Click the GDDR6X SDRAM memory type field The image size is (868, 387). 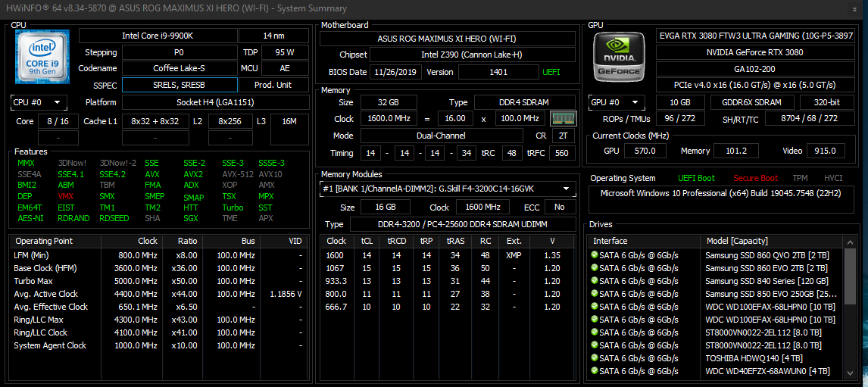point(752,102)
